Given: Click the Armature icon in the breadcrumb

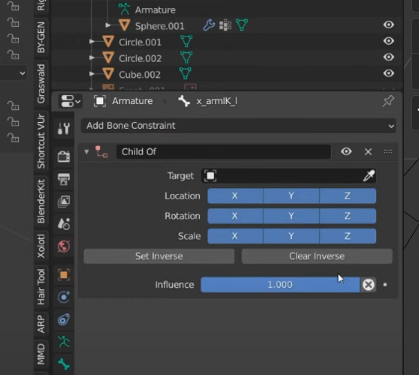Looking at the screenshot, I should [x=100, y=101].
